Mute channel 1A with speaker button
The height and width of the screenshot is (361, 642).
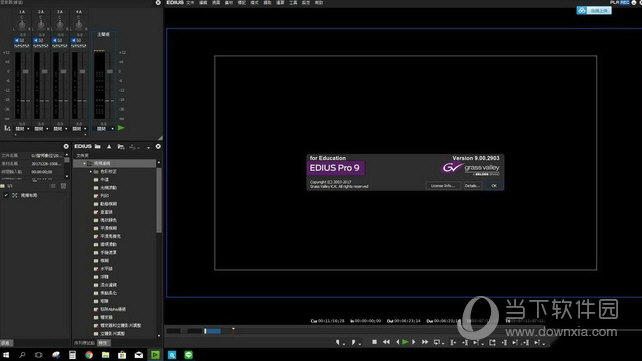click(x=17, y=41)
